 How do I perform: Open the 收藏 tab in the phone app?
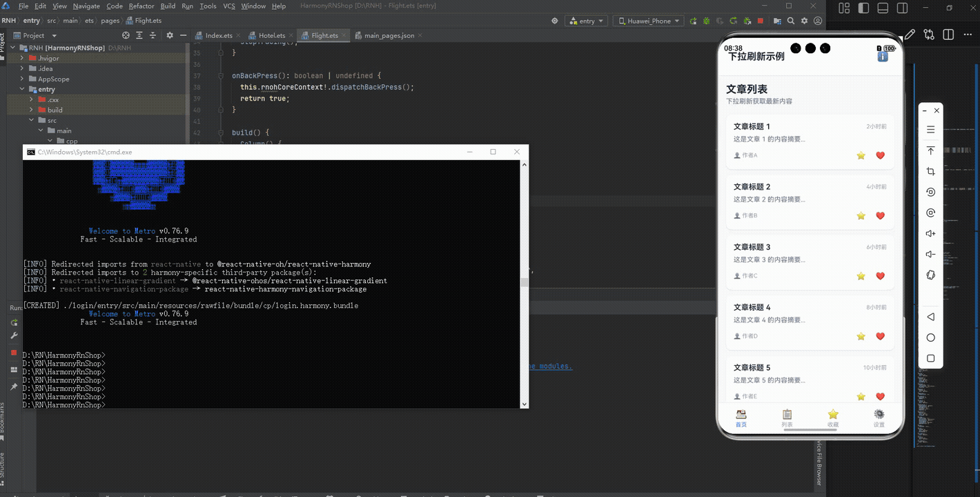point(833,418)
